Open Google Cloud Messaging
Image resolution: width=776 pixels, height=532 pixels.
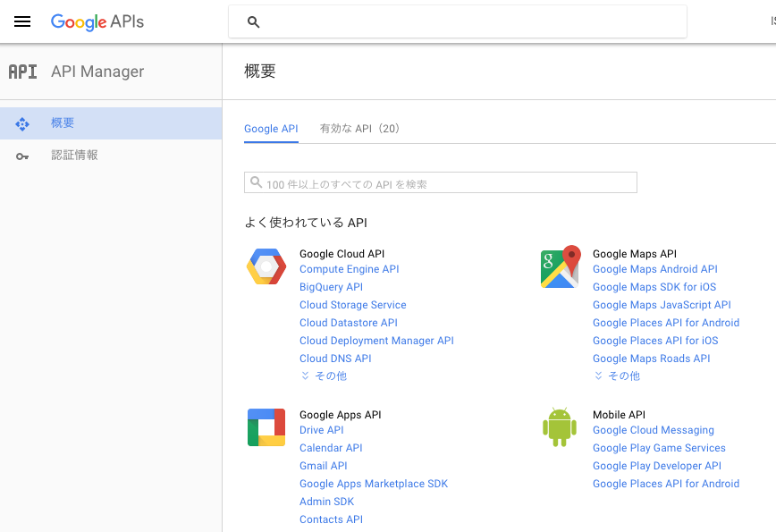(x=653, y=429)
